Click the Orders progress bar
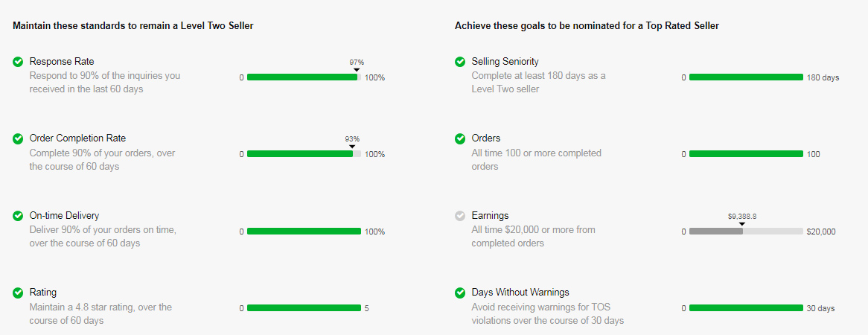 click(x=746, y=154)
